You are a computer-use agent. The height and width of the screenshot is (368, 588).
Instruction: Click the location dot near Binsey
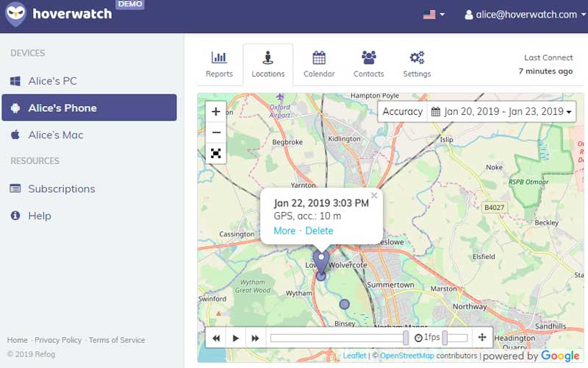click(344, 304)
